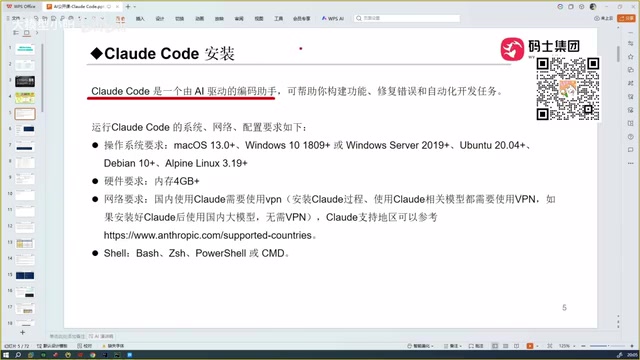Click the ribbon search input field
The image size is (640, 360).
(407, 18)
